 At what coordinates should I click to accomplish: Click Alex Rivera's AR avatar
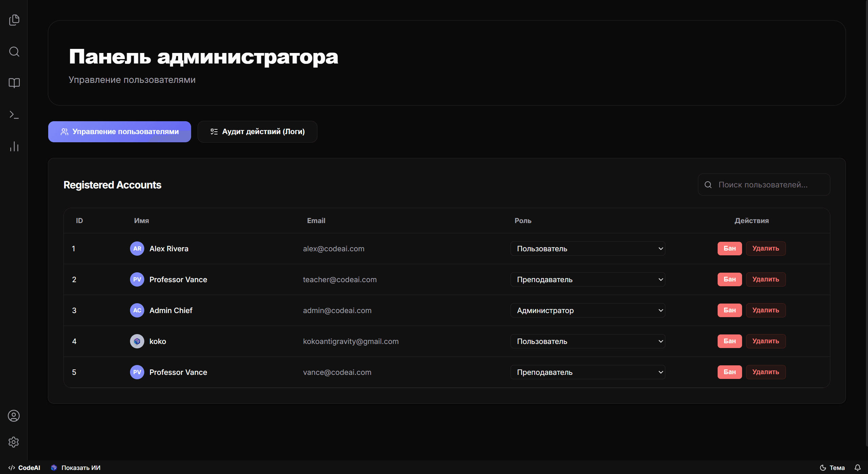click(x=137, y=249)
